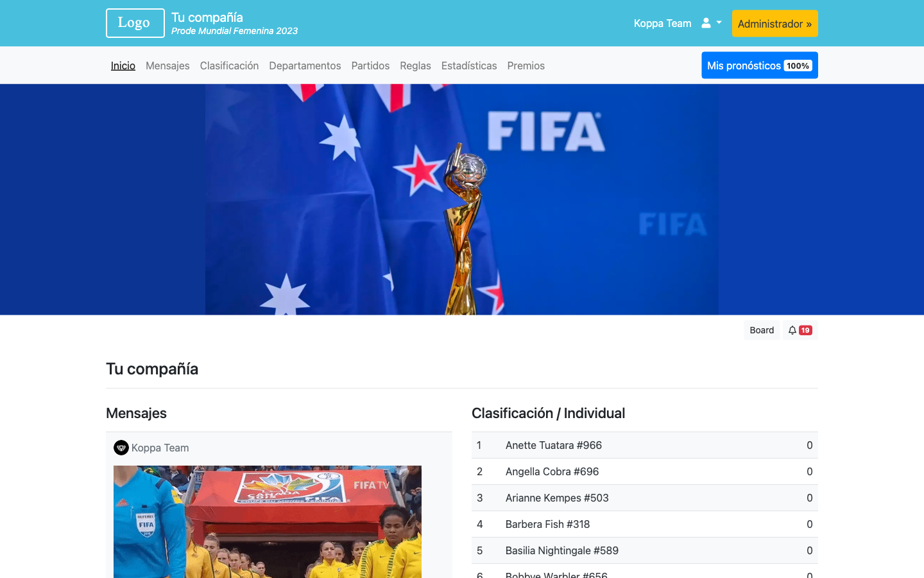Image resolution: width=924 pixels, height=578 pixels.
Task: Click the notifications bell with 19 badge
Action: coord(800,330)
